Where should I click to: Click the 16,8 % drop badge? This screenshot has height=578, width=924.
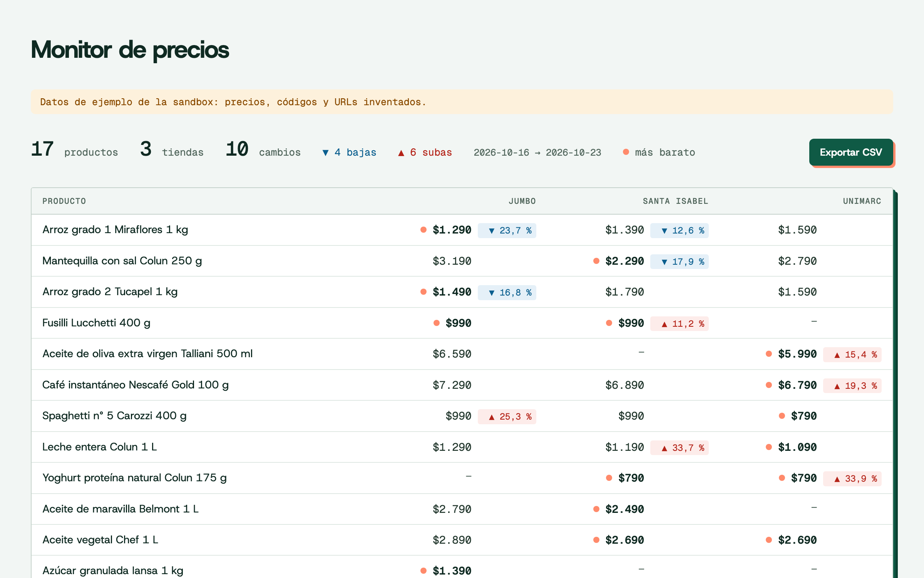pyautogui.click(x=507, y=292)
